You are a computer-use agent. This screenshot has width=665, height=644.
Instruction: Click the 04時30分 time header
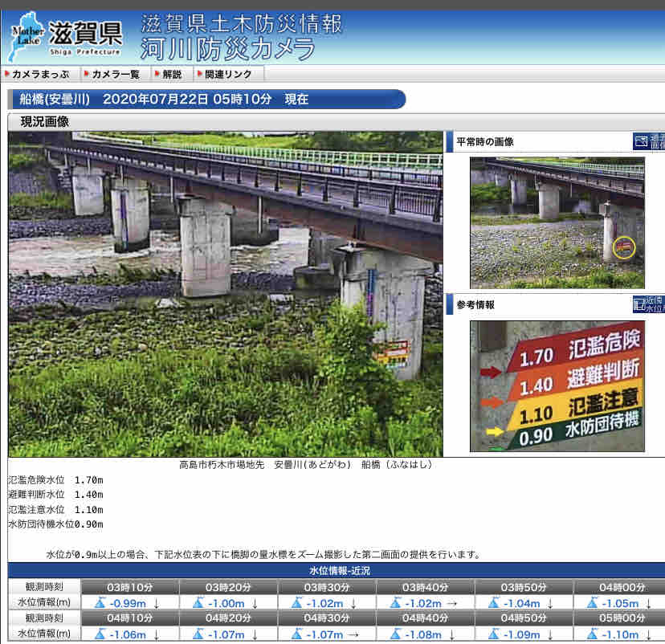[x=327, y=618]
